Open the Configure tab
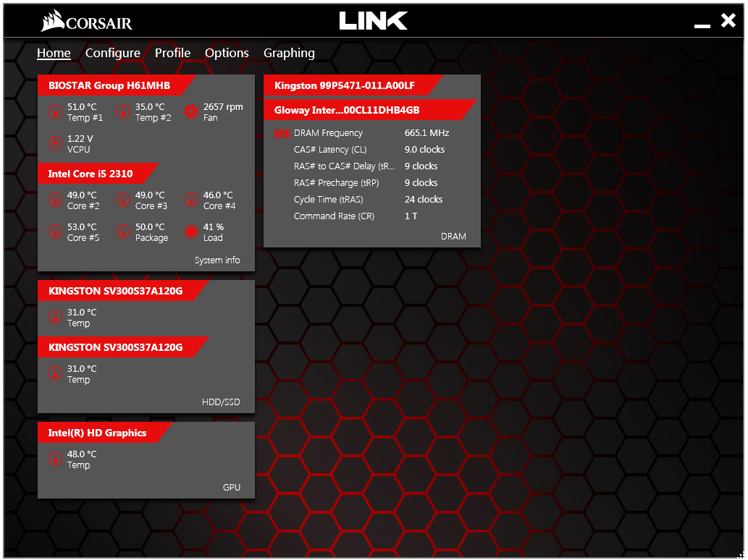Image resolution: width=748 pixels, height=560 pixels. click(x=113, y=53)
